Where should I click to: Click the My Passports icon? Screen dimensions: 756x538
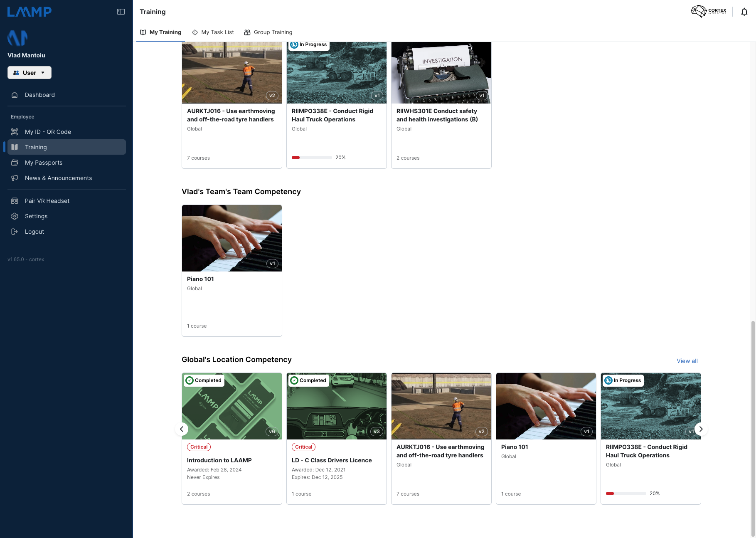click(15, 163)
